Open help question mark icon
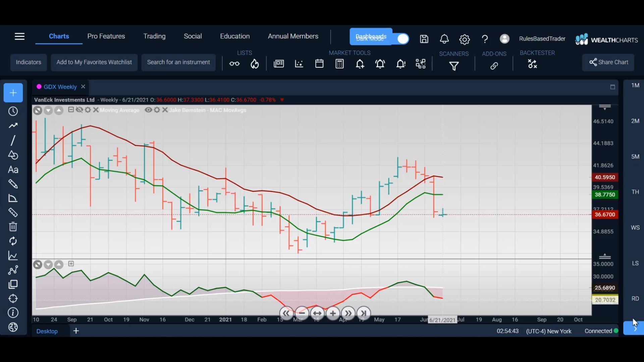Screen dimensions: 644x362 (485, 39)
